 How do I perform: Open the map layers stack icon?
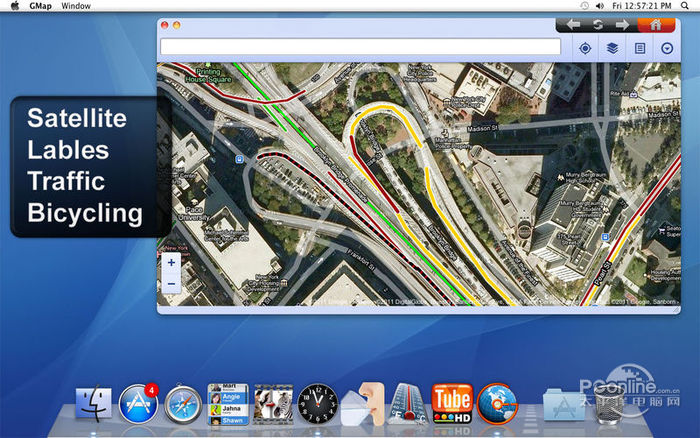[x=612, y=48]
